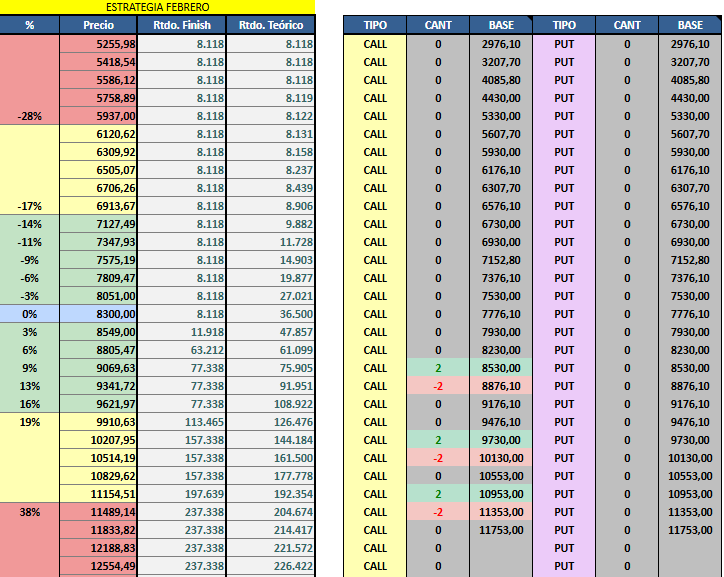The width and height of the screenshot is (724, 577).
Task: Select CALL quantity 2 for base 10953,00
Action: click(438, 494)
